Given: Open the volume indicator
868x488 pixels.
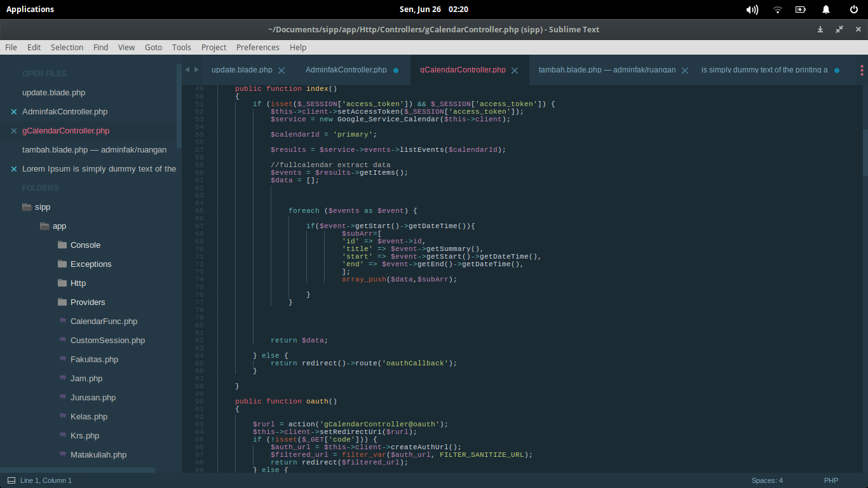Looking at the screenshot, I should point(752,10).
